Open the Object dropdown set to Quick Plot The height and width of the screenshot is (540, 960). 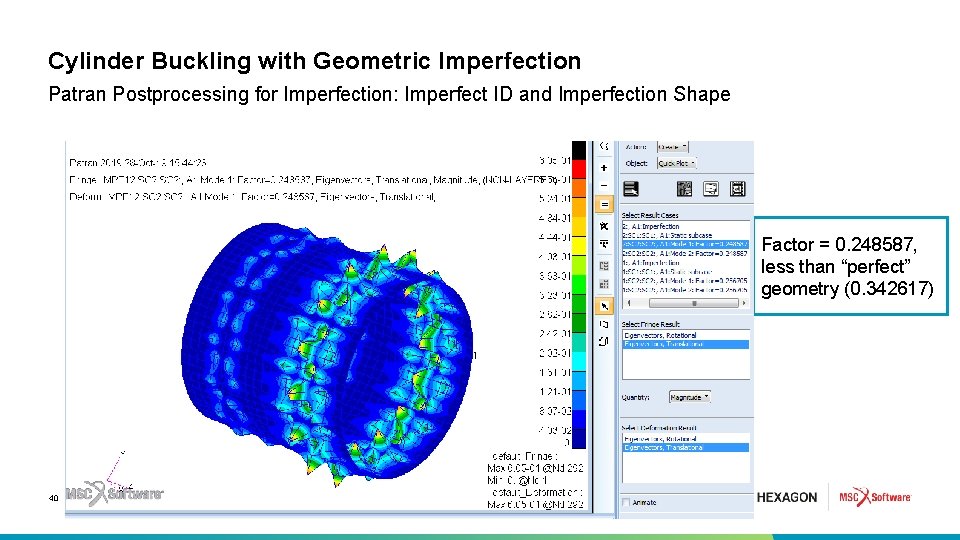click(x=677, y=163)
